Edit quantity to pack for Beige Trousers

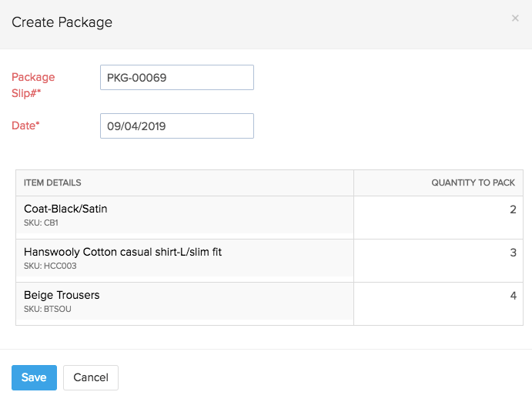436,296
